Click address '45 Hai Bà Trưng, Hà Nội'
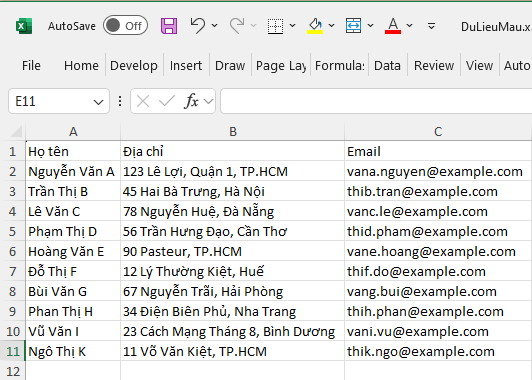Viewport: 532px width, 380px height. click(x=232, y=191)
